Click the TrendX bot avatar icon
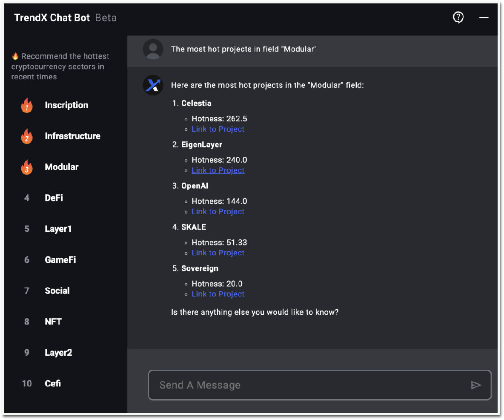504x420 pixels. click(x=153, y=85)
